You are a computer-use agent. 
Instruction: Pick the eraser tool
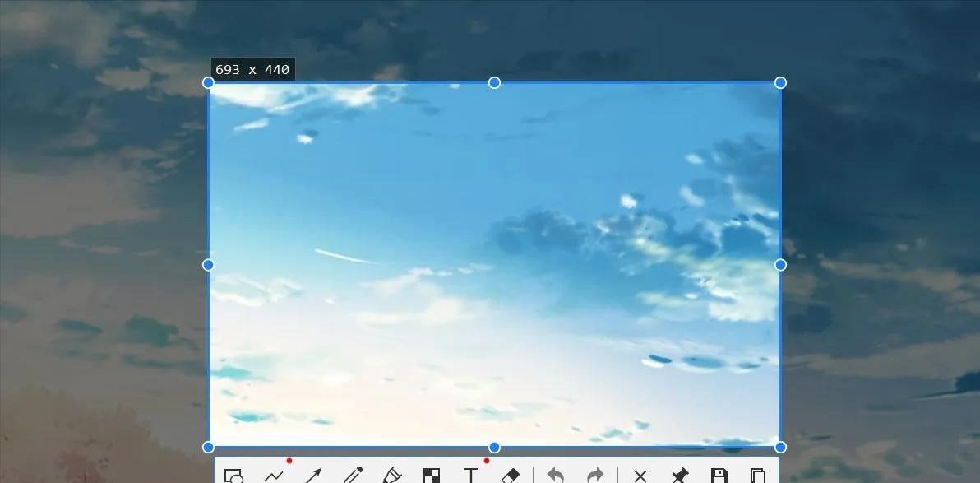click(x=511, y=475)
